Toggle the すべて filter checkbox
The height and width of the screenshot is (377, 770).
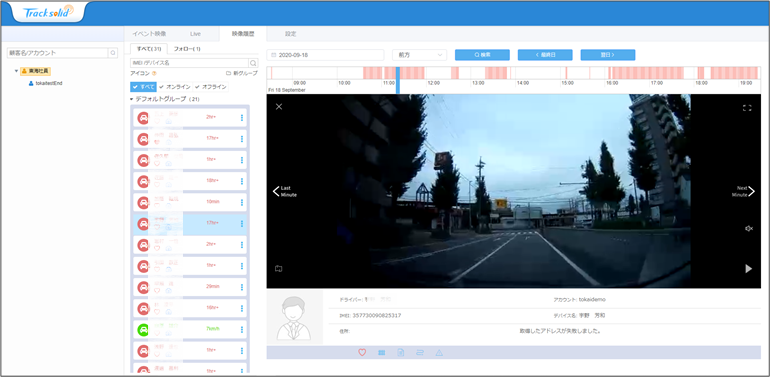tap(143, 87)
